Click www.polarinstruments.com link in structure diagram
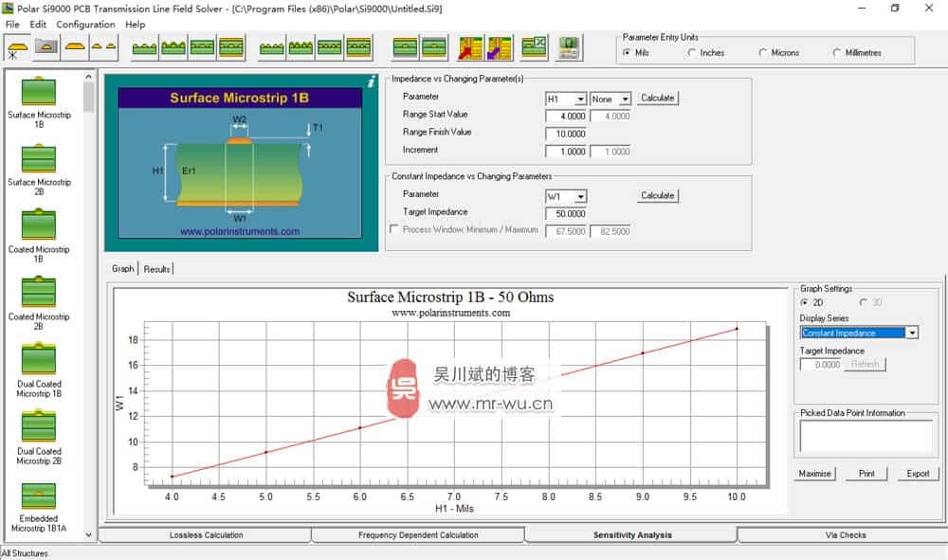Viewport: 948px width, 560px height. [x=240, y=231]
